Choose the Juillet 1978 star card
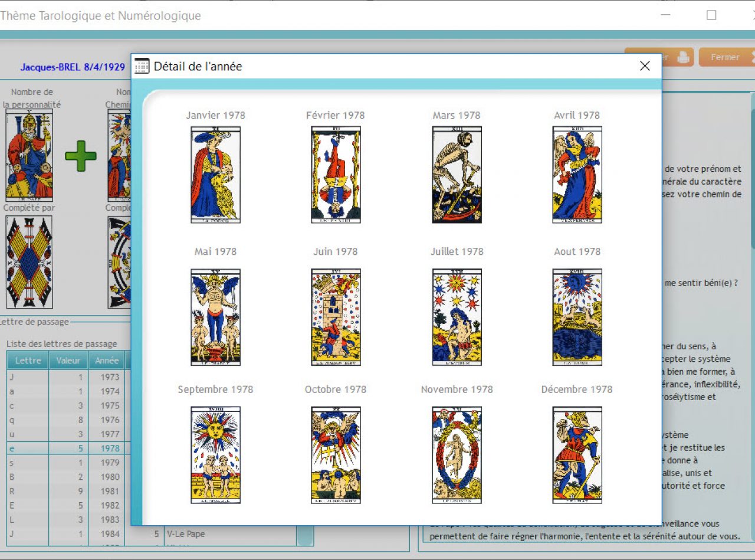The height and width of the screenshot is (560, 755). pyautogui.click(x=457, y=317)
